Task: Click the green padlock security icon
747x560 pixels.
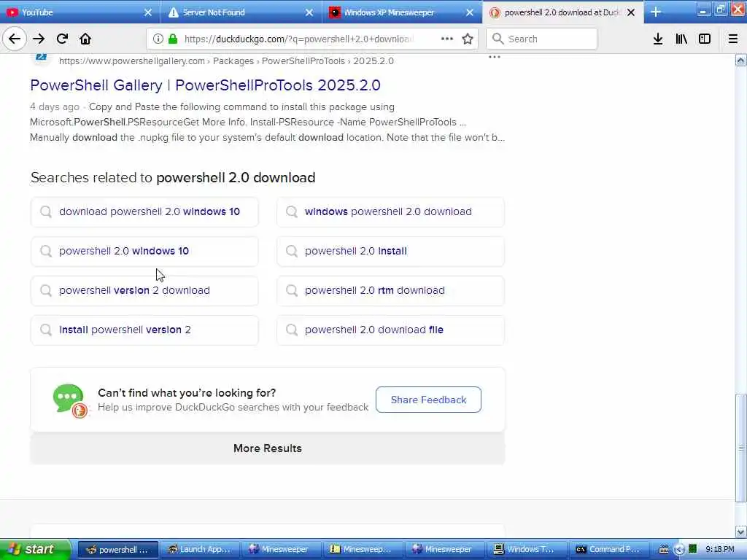Action: pyautogui.click(x=173, y=39)
